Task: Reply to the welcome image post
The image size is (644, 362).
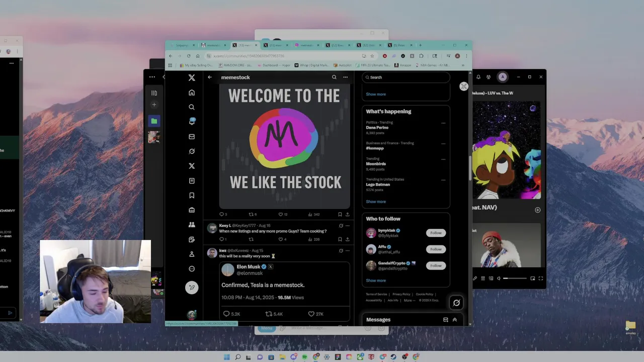Action: [222, 214]
